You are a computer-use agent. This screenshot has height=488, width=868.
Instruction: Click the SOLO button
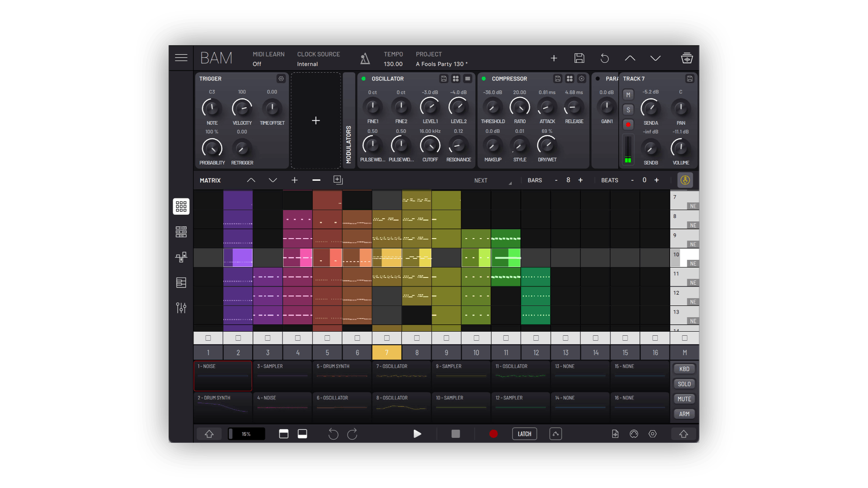(x=684, y=384)
